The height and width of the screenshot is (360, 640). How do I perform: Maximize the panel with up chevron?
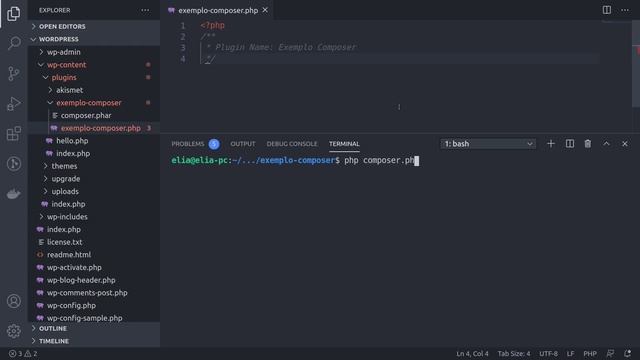click(x=607, y=144)
